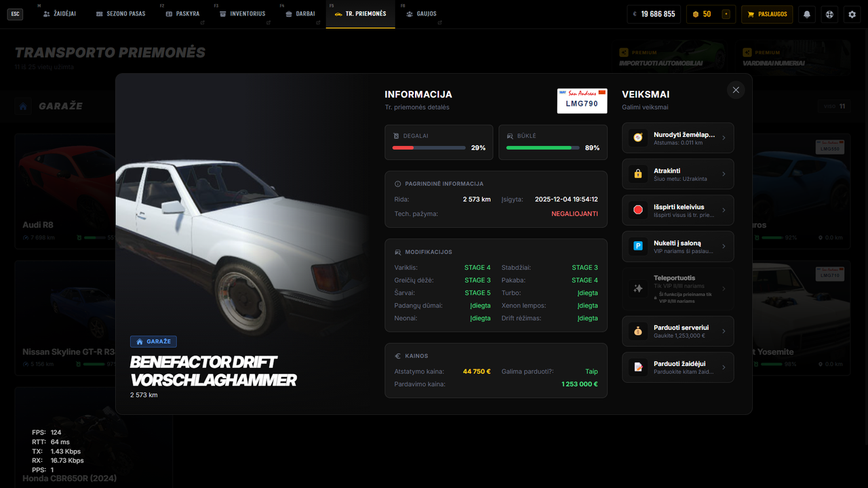Click the home icon beside the Garaže heading
Screen dimensions: 868x488
[23, 106]
